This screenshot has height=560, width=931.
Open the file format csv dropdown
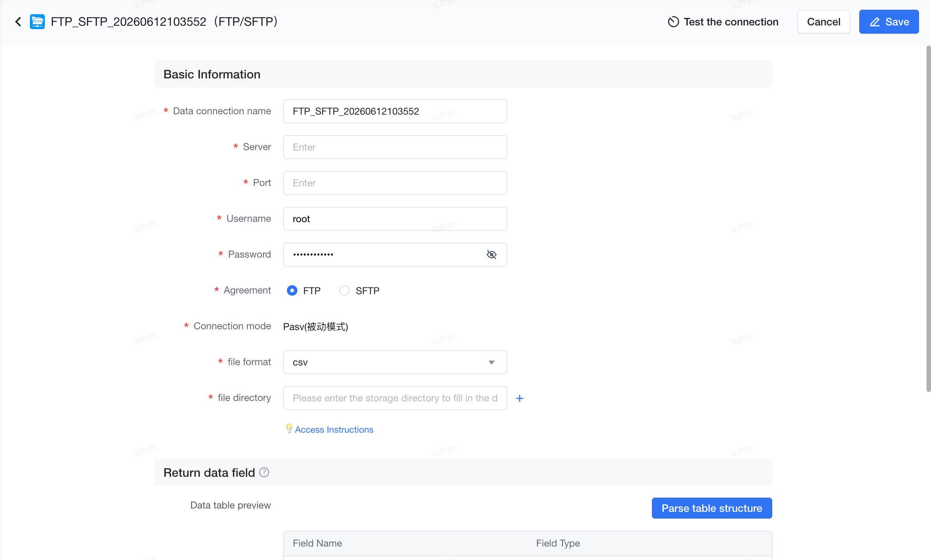click(x=395, y=362)
